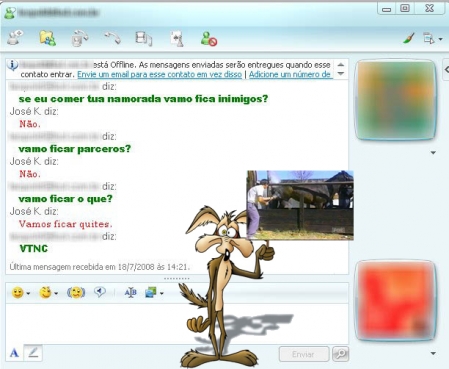Screen dimensions: 449x369
Task: Open backgrounds dropdown arrow
Action: pos(162,293)
